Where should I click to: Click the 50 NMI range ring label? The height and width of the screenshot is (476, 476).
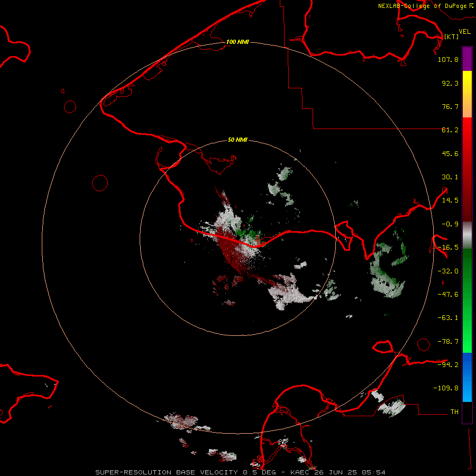click(x=237, y=140)
